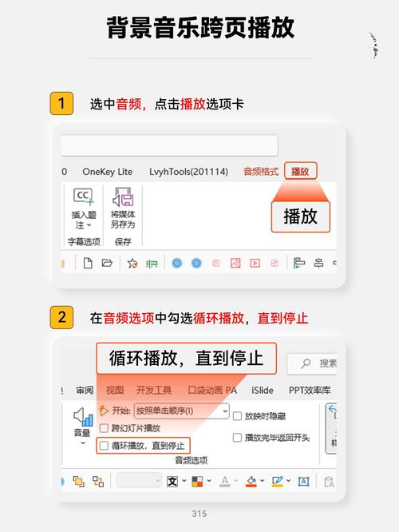This screenshot has width=399, height=532.
Task: Switch to the 音频格式 tab
Action: (261, 172)
